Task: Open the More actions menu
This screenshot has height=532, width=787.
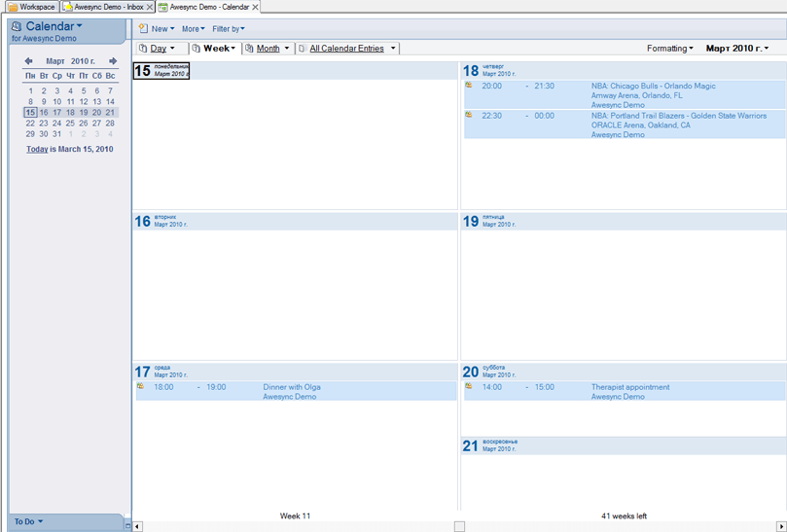Action: point(193,29)
